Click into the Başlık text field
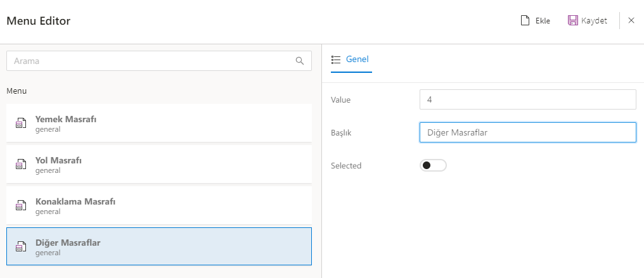The height and width of the screenshot is (278, 644). pos(527,132)
